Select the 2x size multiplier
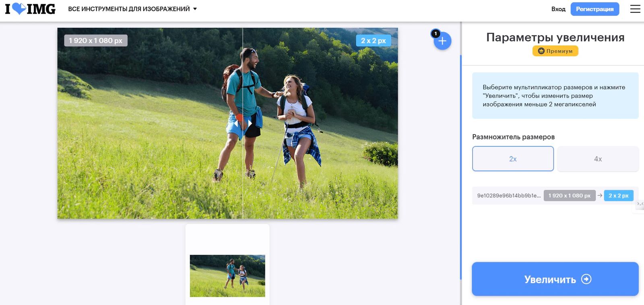This screenshot has width=644, height=305. click(x=513, y=159)
